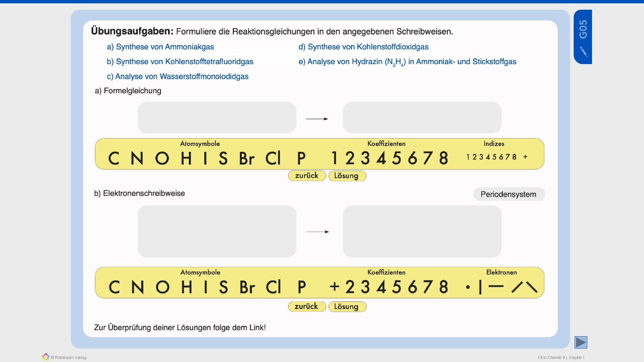
Task: Select the rising diagonal electron line symbol
Action: point(517,287)
